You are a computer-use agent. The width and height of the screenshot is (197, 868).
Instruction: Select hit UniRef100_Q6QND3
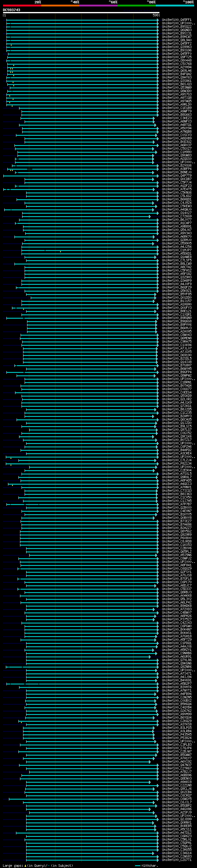tap(176, 30)
